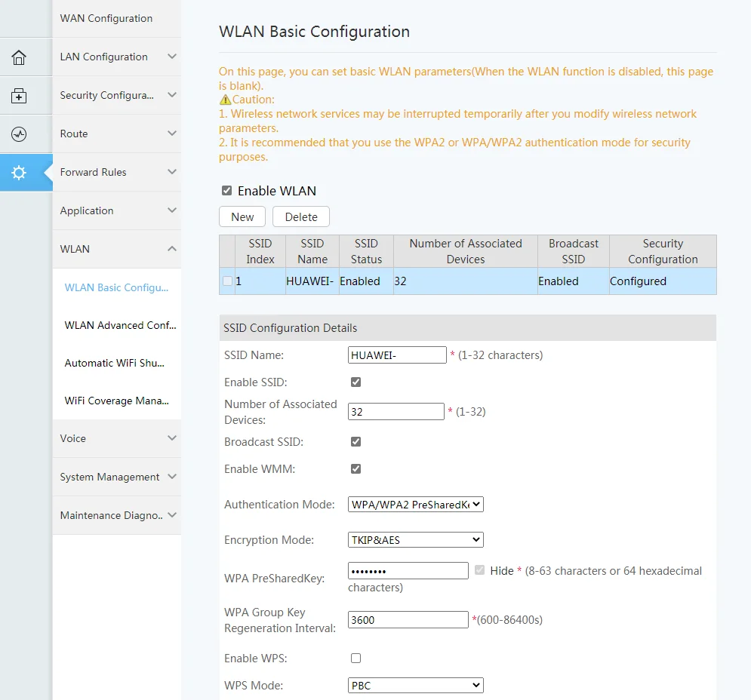Collapse the WLAN menu section

[x=116, y=249]
